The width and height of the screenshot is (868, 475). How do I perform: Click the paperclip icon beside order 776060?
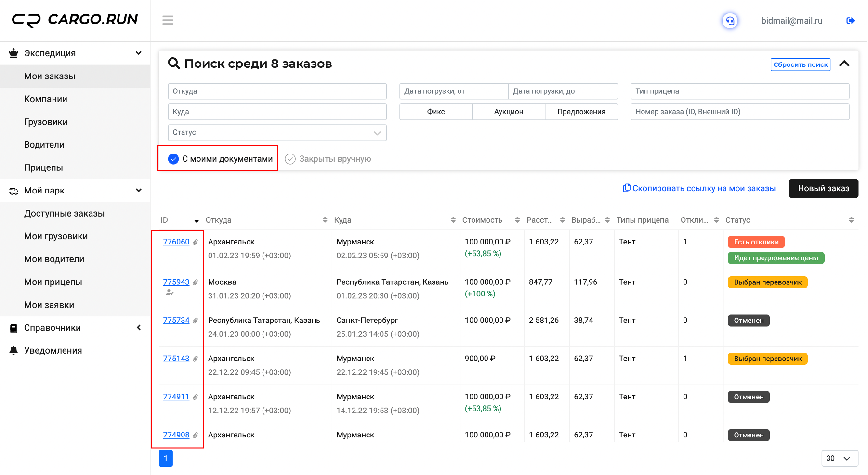[x=195, y=242]
